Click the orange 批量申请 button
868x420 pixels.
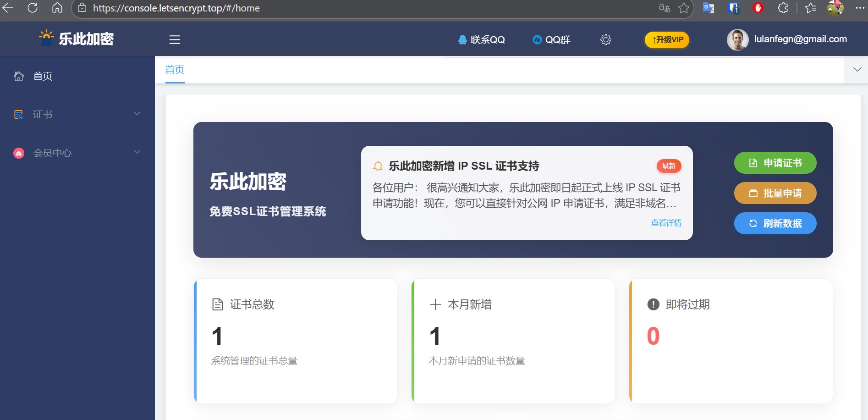click(775, 193)
